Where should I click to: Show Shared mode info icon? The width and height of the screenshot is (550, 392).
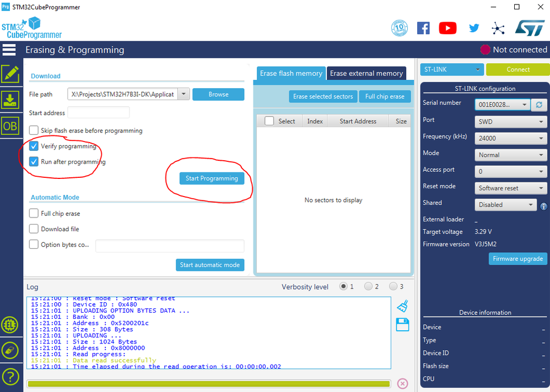click(543, 206)
